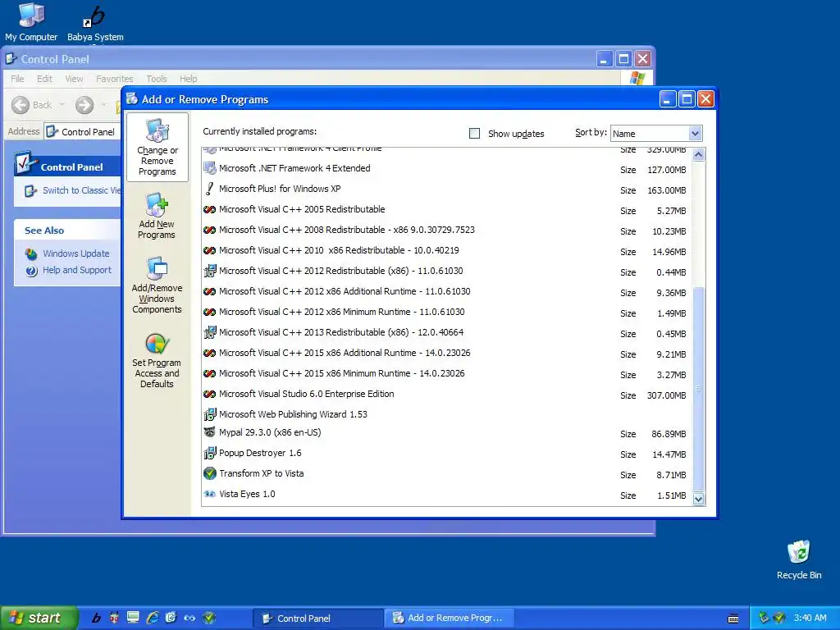Click the program list scrollbar thumb
The image size is (840, 630).
[698, 389]
